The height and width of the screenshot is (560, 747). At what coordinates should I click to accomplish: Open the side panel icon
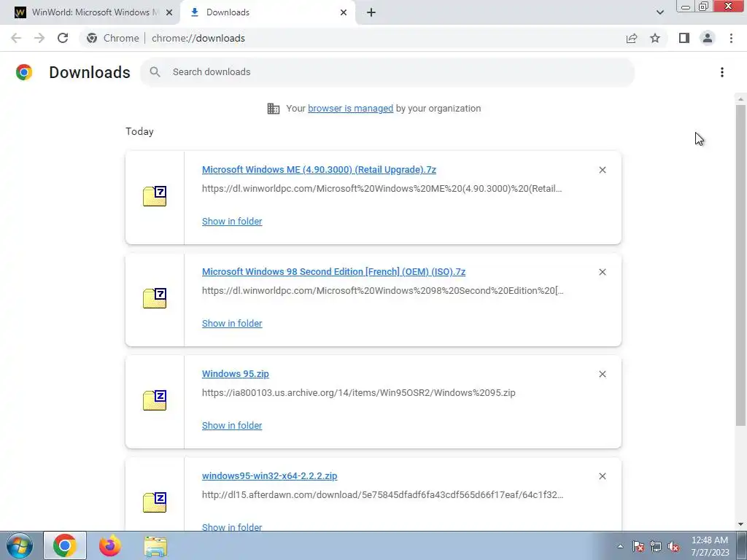click(x=684, y=38)
